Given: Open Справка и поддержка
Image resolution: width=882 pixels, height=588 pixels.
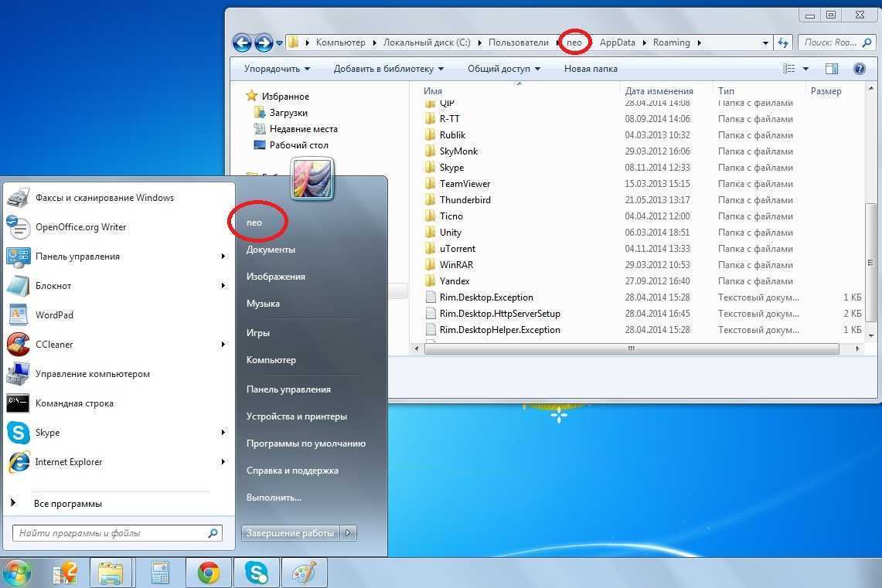Looking at the screenshot, I should (292, 471).
